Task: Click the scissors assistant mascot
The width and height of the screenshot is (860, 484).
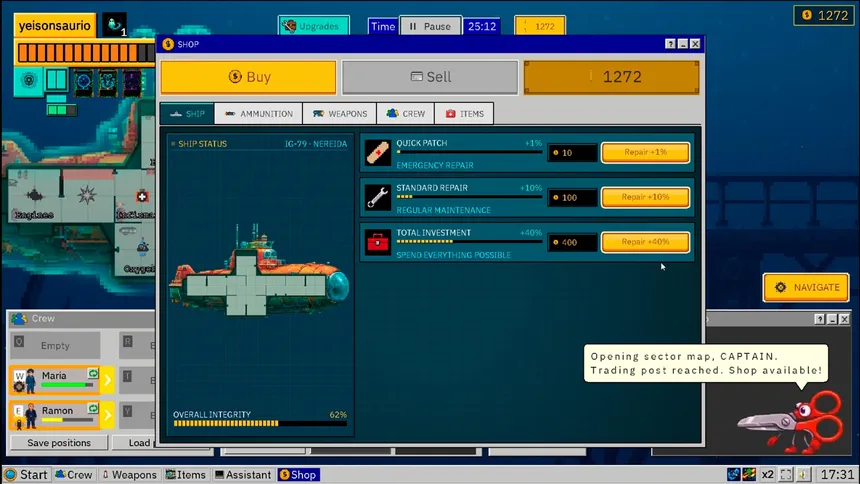Action: (791, 421)
